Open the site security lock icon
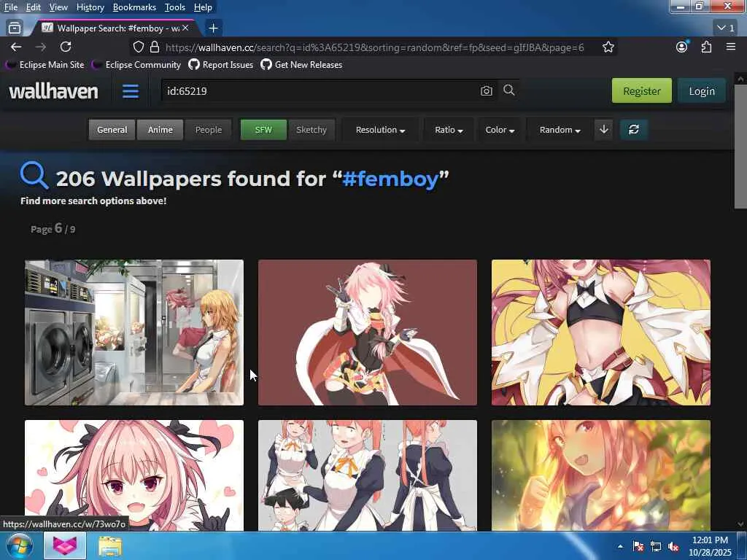 point(155,47)
